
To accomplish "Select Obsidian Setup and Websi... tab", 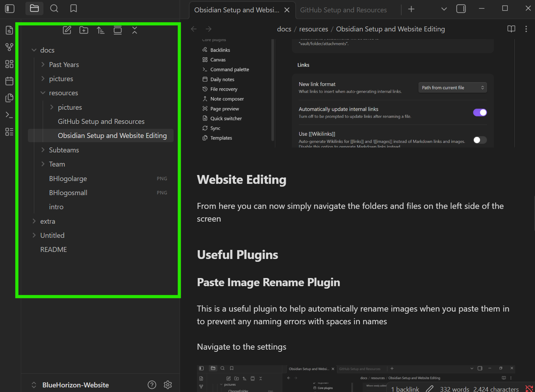I will pyautogui.click(x=237, y=10).
